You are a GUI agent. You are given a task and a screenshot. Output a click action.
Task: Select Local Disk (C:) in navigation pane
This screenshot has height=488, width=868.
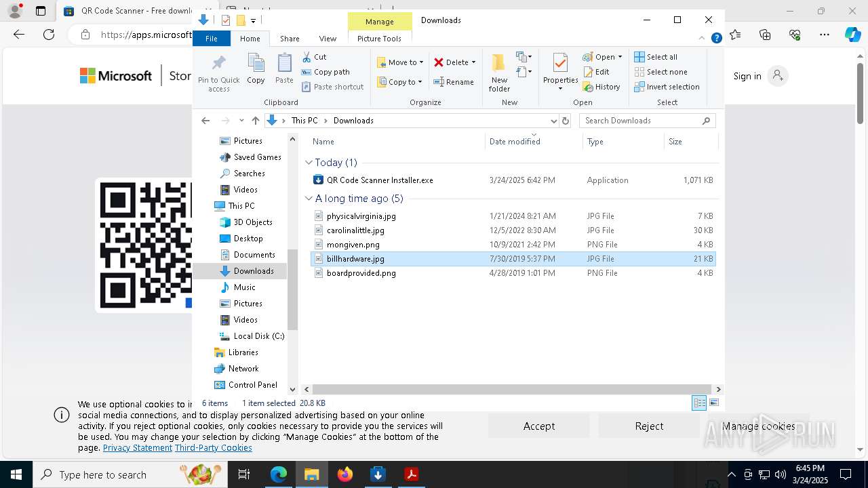pos(258,336)
